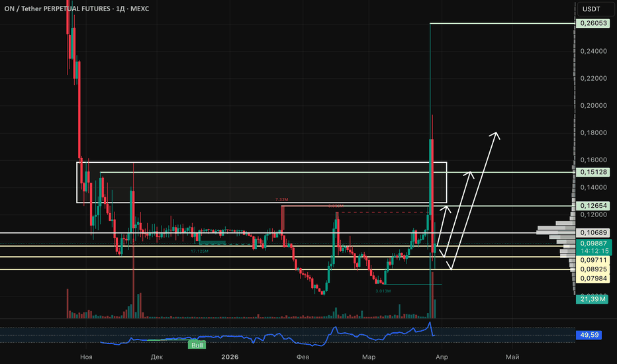Click the current price label 0,09887

[x=593, y=243]
